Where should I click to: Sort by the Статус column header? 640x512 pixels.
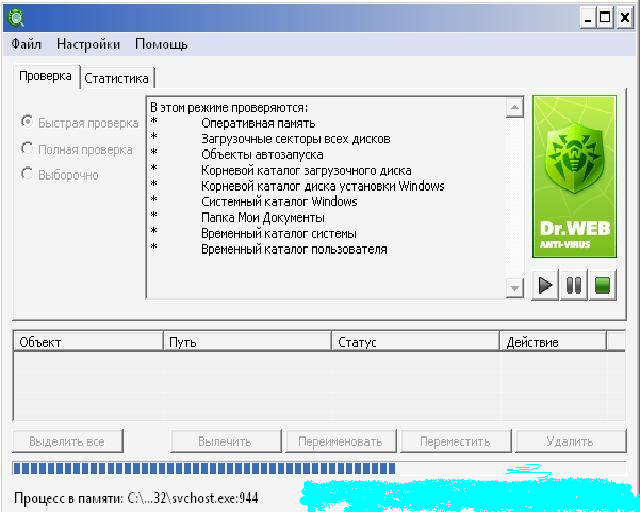point(416,342)
